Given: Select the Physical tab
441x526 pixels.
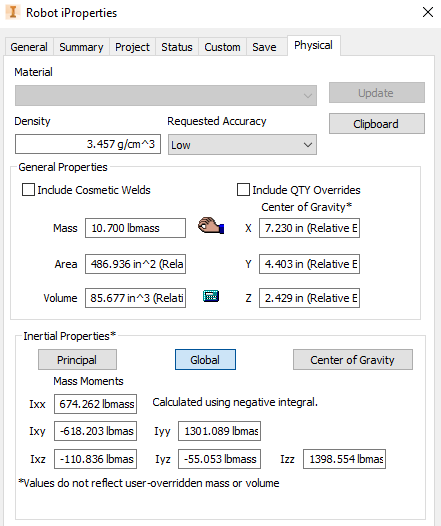Looking at the screenshot, I should tap(314, 45).
